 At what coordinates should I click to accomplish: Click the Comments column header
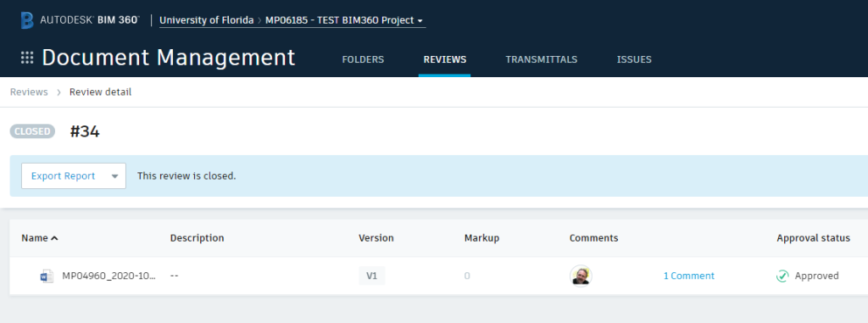click(594, 238)
